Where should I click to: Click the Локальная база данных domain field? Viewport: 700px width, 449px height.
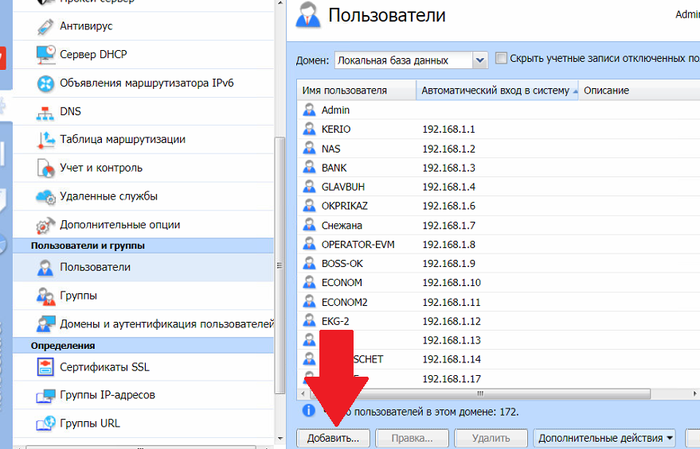(404, 60)
